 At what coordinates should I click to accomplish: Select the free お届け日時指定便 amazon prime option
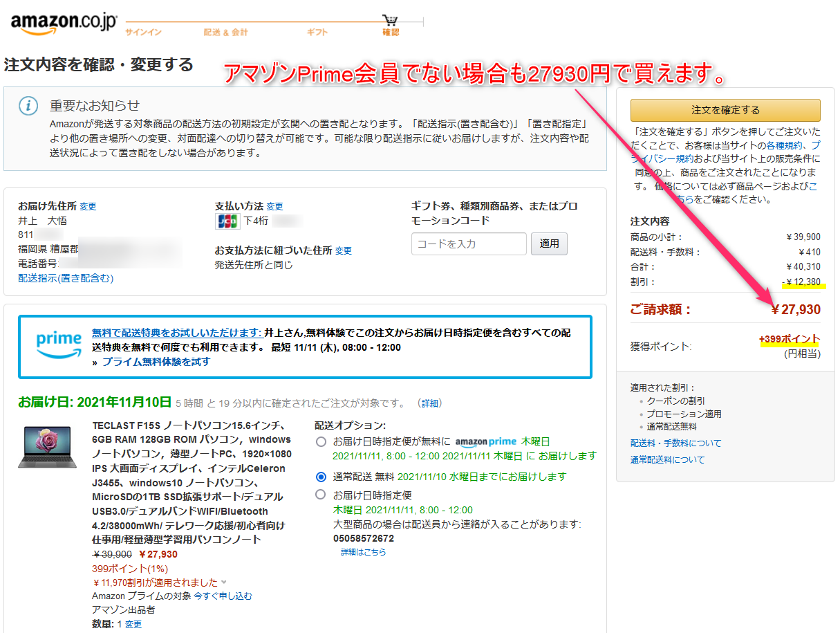(x=320, y=442)
